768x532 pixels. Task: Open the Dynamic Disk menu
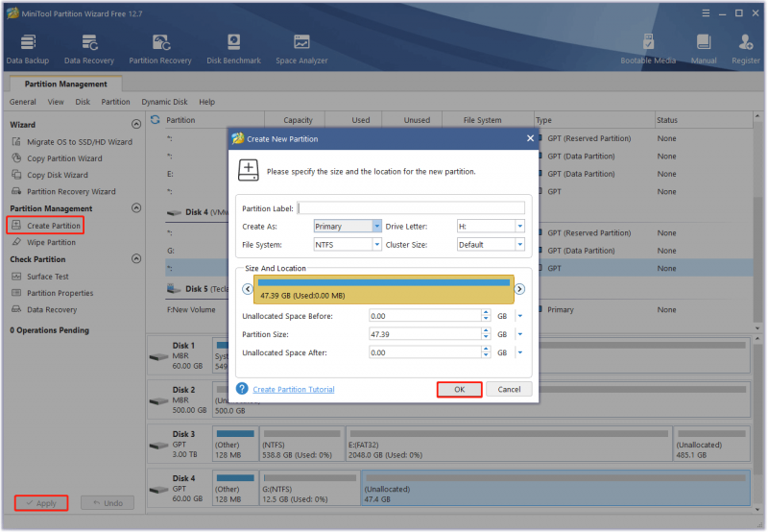click(x=164, y=102)
